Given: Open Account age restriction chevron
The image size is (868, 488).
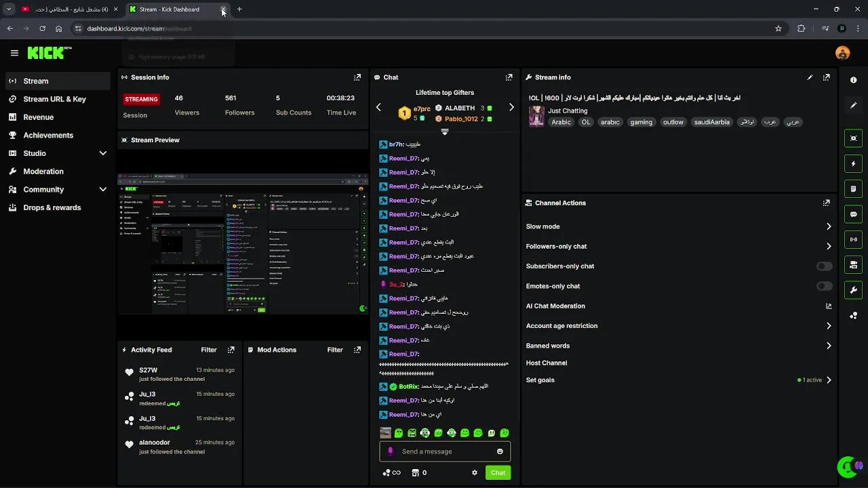Looking at the screenshot, I should (x=829, y=326).
